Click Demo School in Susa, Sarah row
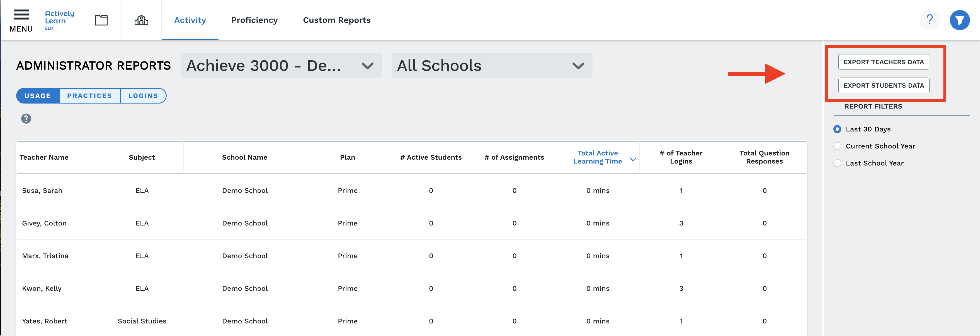The width and height of the screenshot is (980, 336). tap(245, 191)
